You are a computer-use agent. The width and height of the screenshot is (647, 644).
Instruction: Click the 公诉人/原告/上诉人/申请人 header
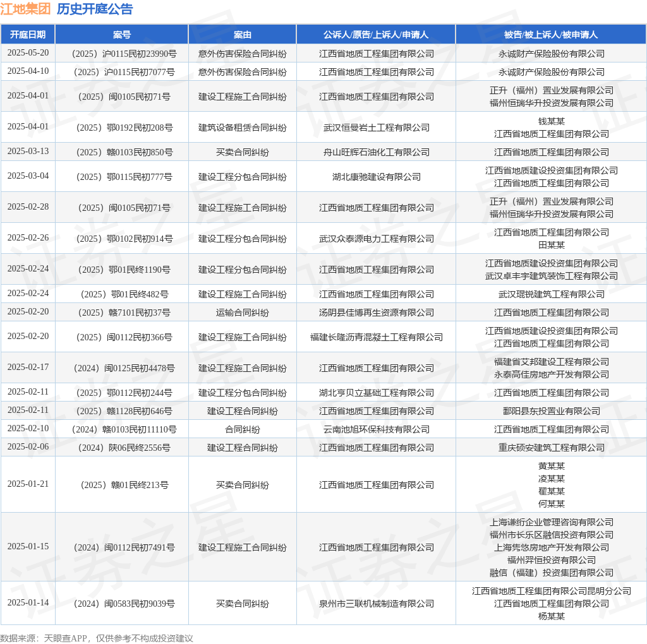coord(376,35)
